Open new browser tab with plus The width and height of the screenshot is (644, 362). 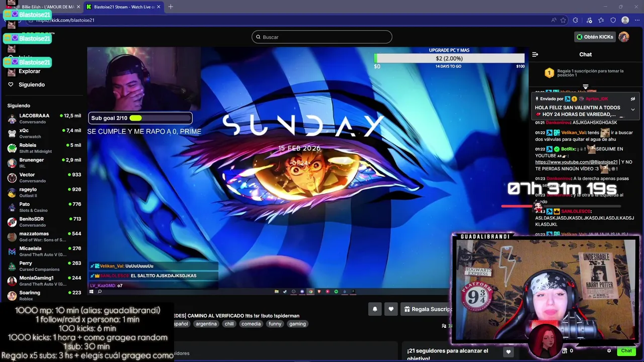coord(171,7)
